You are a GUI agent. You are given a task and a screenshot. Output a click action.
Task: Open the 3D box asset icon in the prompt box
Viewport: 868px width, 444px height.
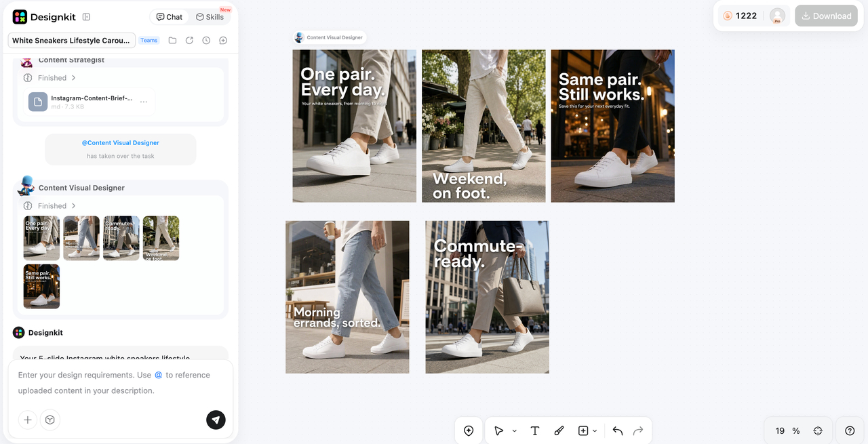click(50, 420)
